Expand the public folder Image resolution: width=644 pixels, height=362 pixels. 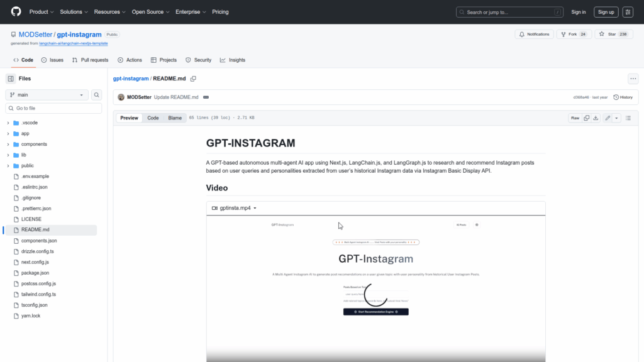[8, 166]
